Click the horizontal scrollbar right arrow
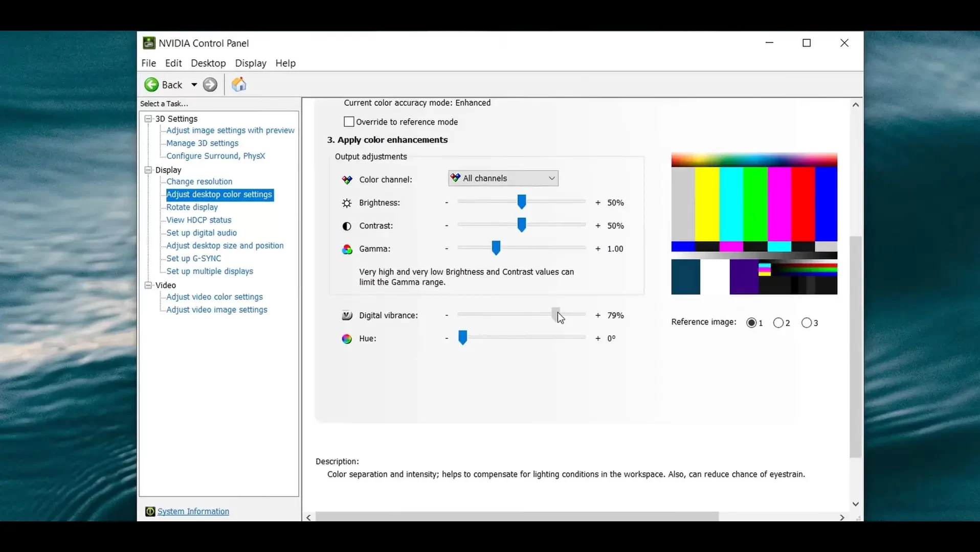 pyautogui.click(x=842, y=518)
